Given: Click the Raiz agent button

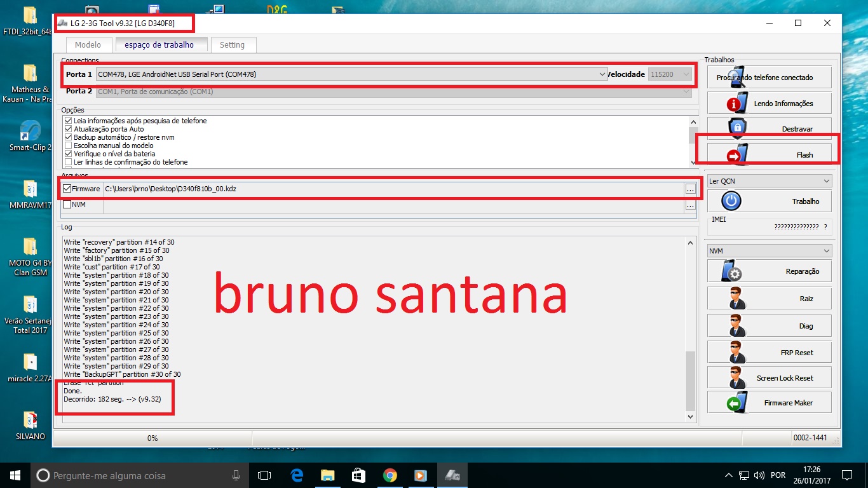Looking at the screenshot, I should [769, 299].
